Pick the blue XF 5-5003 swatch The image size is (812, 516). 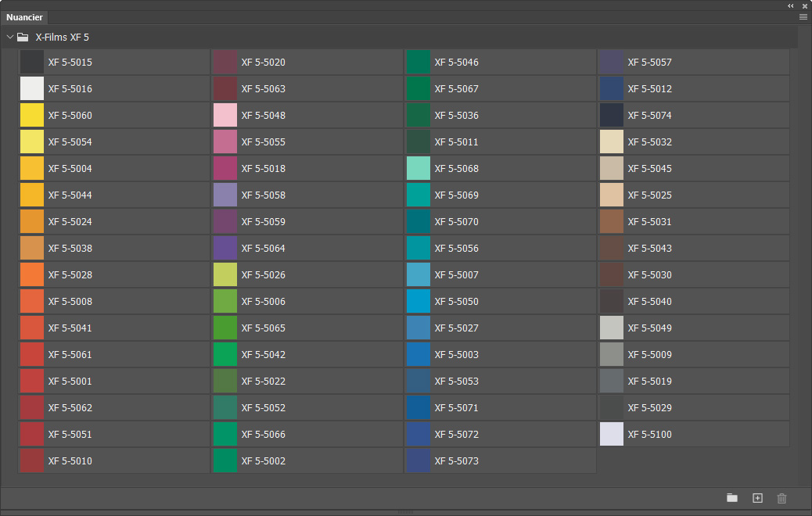point(419,354)
